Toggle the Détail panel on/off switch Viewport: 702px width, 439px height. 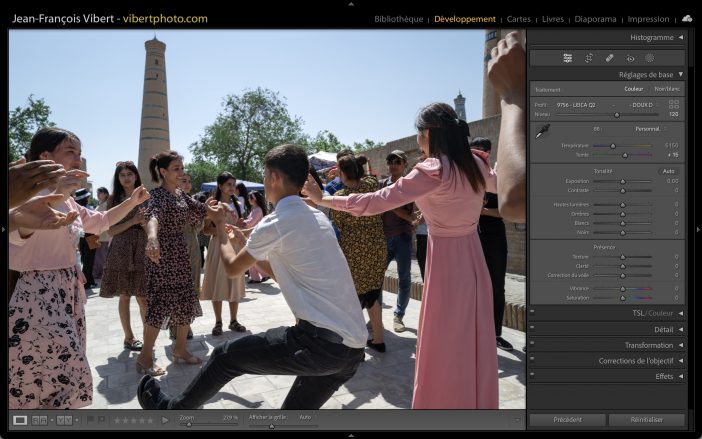pyautogui.click(x=533, y=329)
